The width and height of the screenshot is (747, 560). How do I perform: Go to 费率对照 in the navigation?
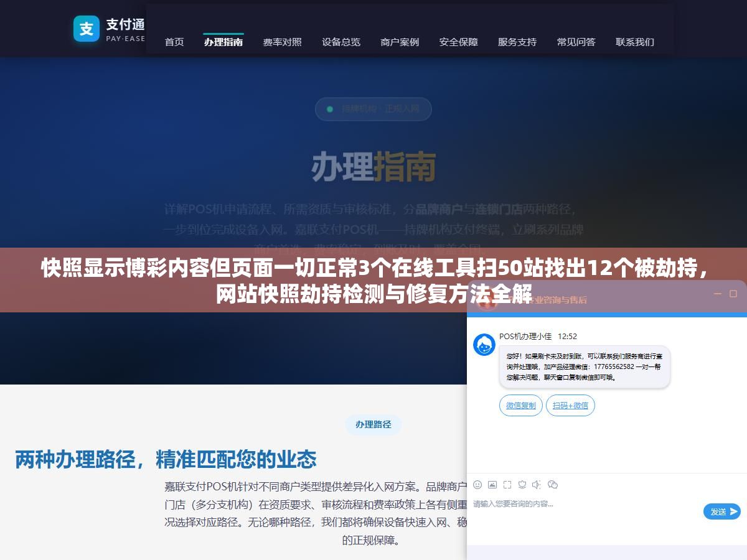click(282, 42)
